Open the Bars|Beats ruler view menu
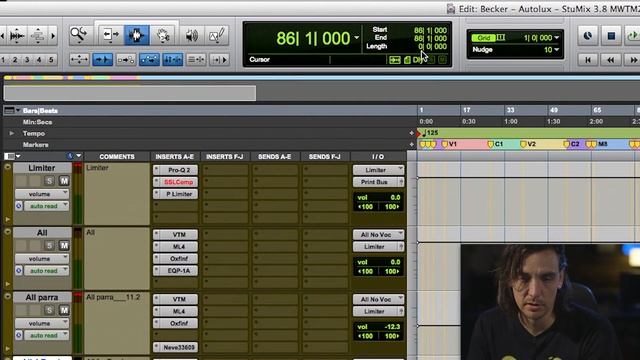Image resolution: width=640 pixels, height=360 pixels. (11, 111)
